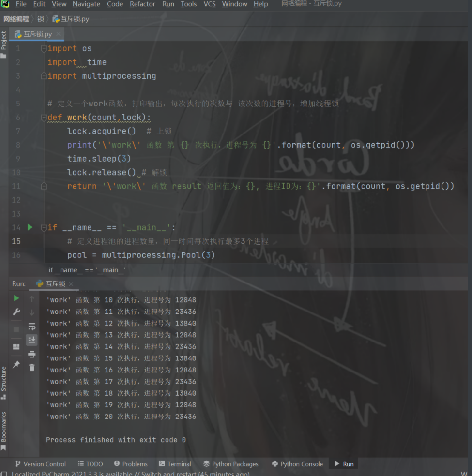The width and height of the screenshot is (472, 476).
Task: Toggle the Run tool window button
Action: tap(344, 464)
